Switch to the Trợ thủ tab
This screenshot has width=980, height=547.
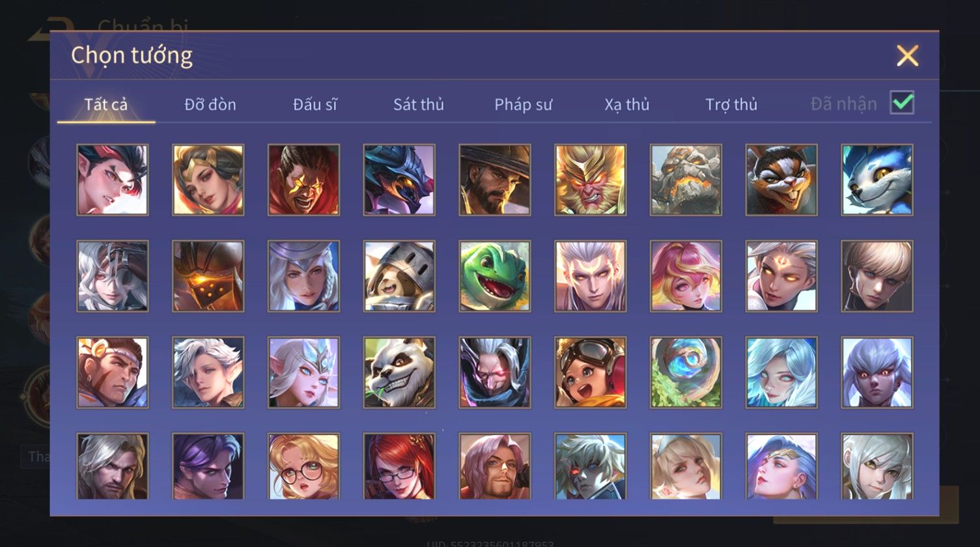tap(732, 104)
